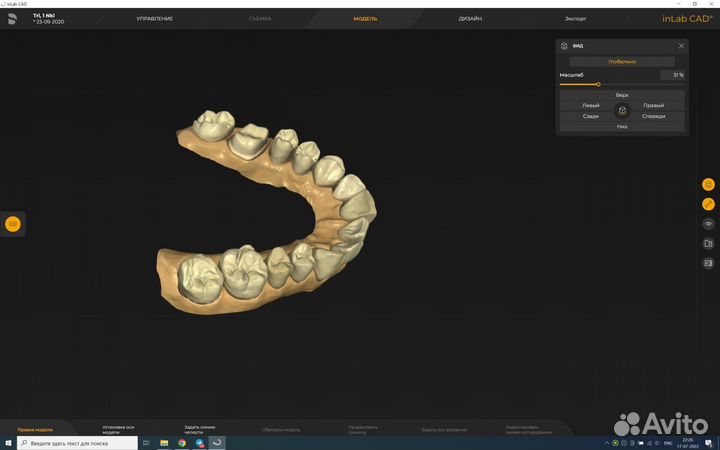Select the Левый view button

591,105
